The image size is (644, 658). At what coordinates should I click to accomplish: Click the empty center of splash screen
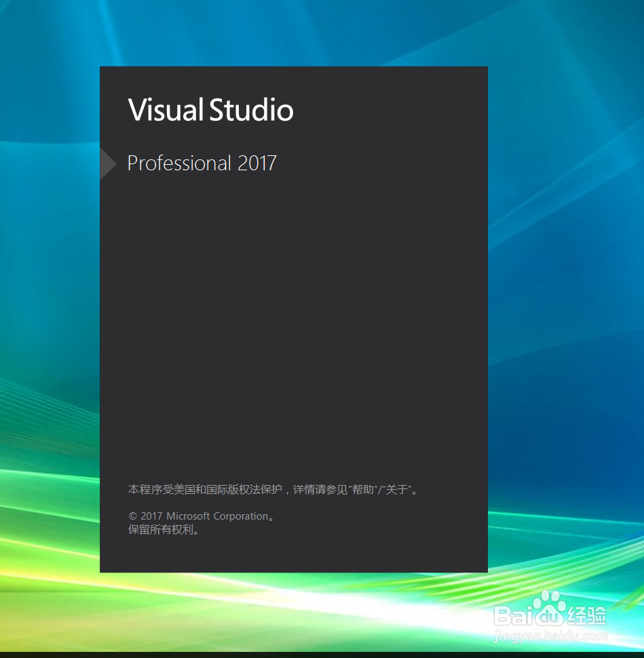(x=293, y=326)
